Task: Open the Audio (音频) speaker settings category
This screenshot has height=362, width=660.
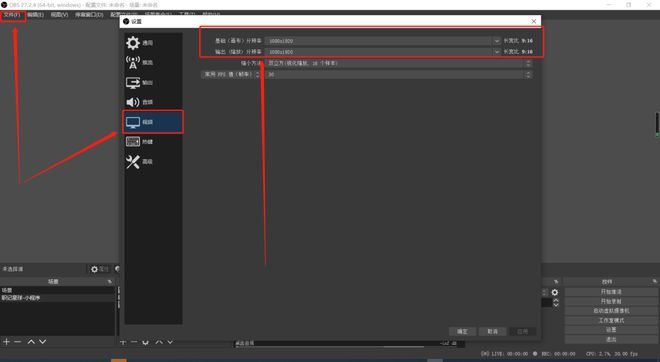Action: 153,102
